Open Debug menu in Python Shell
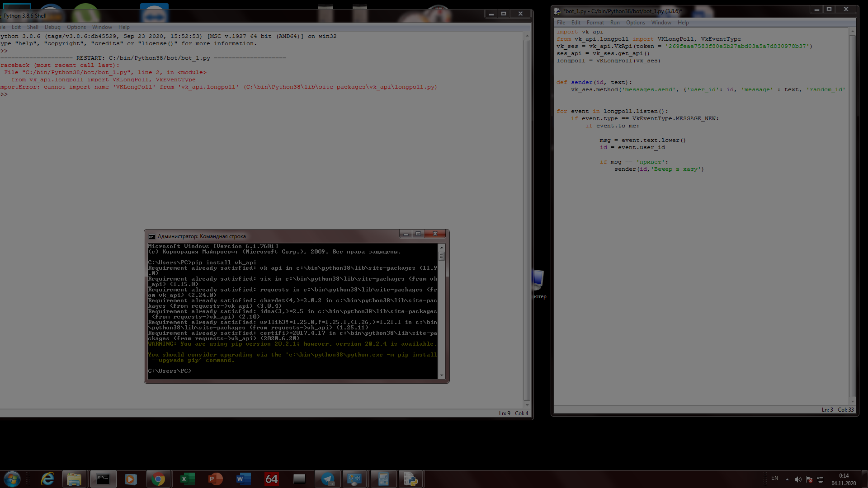 coord(52,27)
